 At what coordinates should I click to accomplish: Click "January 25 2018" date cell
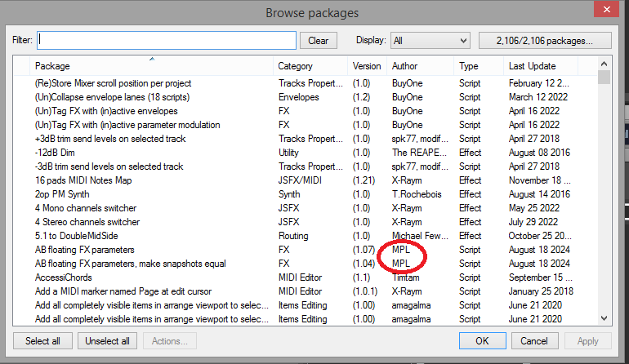[541, 291]
